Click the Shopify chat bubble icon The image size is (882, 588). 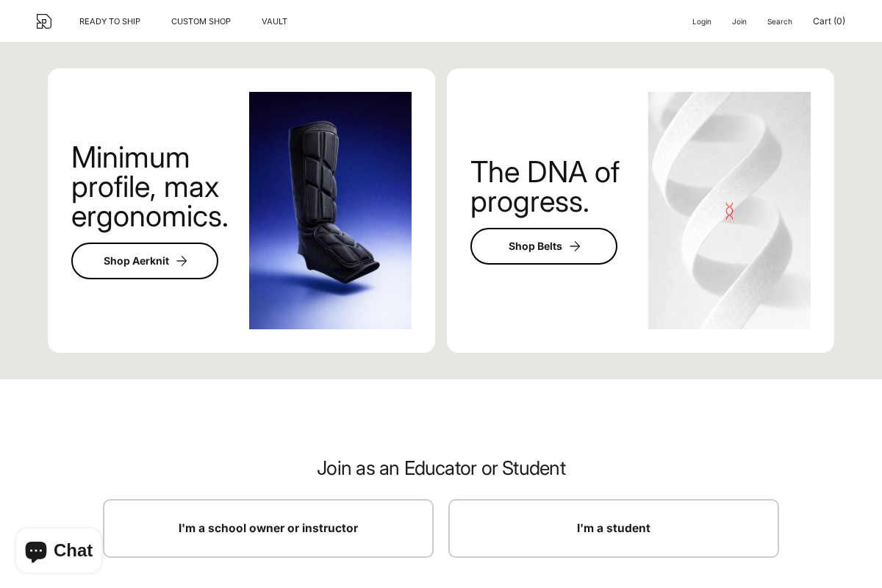[x=36, y=551]
